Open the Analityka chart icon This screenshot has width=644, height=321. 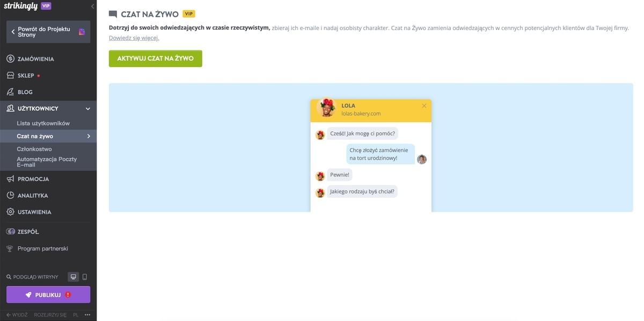click(10, 196)
